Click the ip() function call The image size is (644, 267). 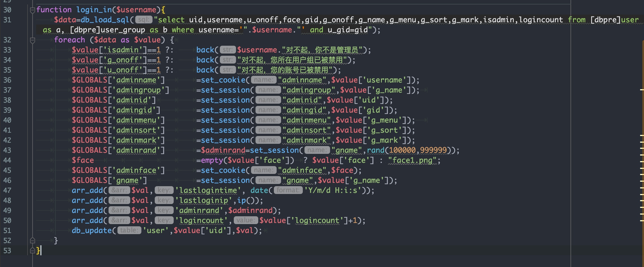click(241, 200)
